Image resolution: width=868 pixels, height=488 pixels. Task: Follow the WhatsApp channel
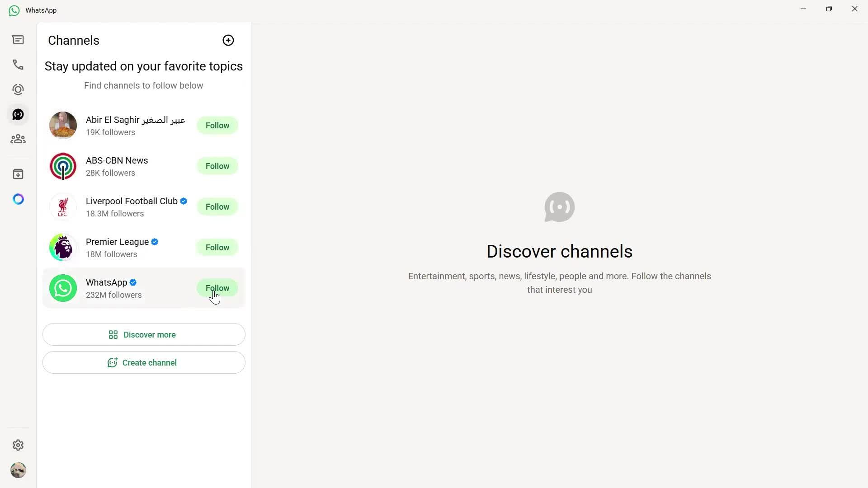click(217, 288)
